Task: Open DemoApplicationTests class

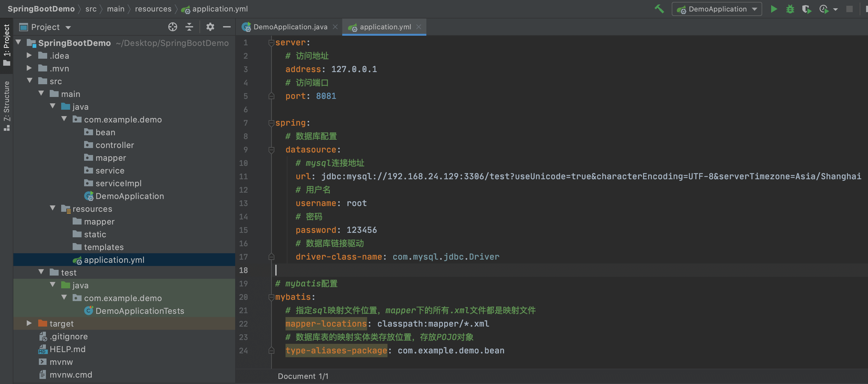Action: point(140,311)
